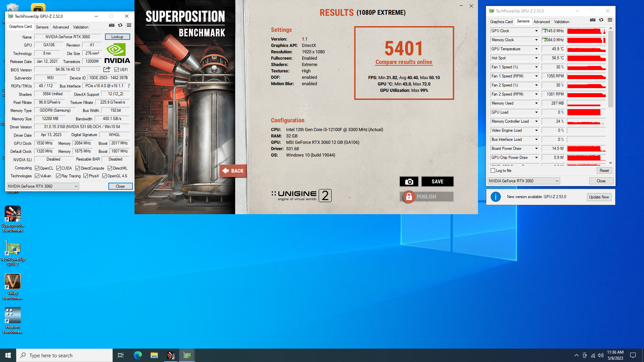The image size is (644, 362).
Task: Toggle OpenCL checkbox
Action: [x=37, y=168]
